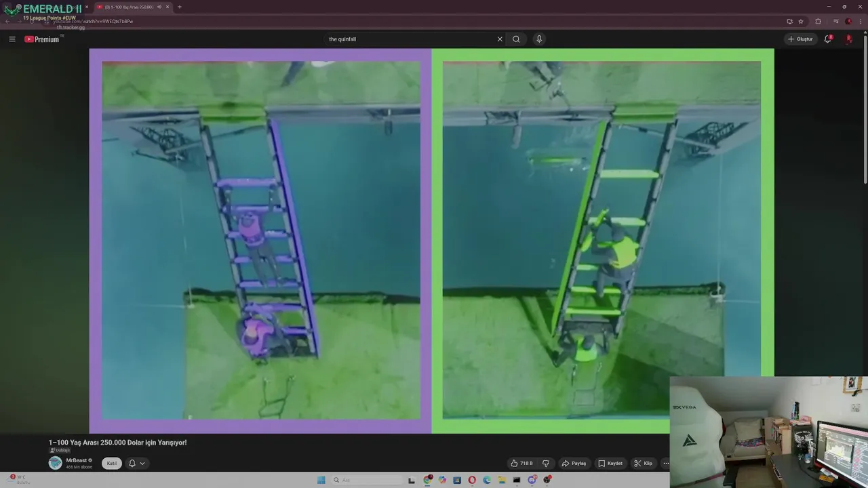Viewport: 868px width, 488px height.
Task: Open the MrBeast channel name link
Action: 77,460
